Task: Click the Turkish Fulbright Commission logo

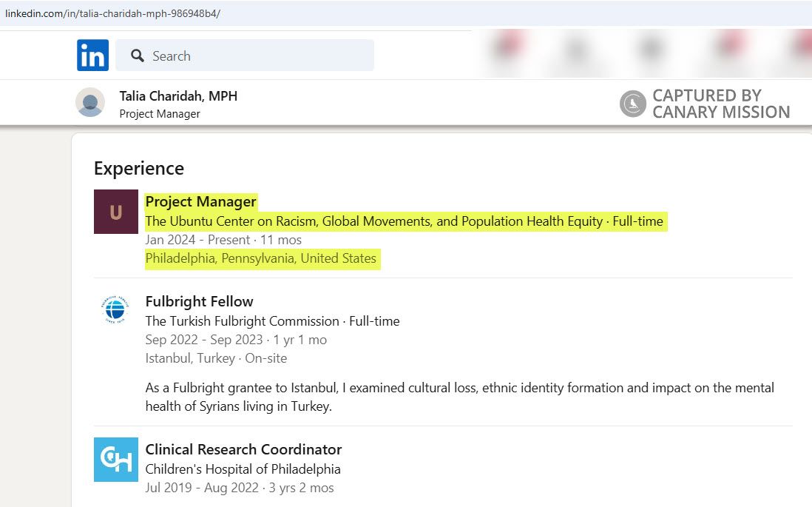Action: pyautogui.click(x=115, y=309)
